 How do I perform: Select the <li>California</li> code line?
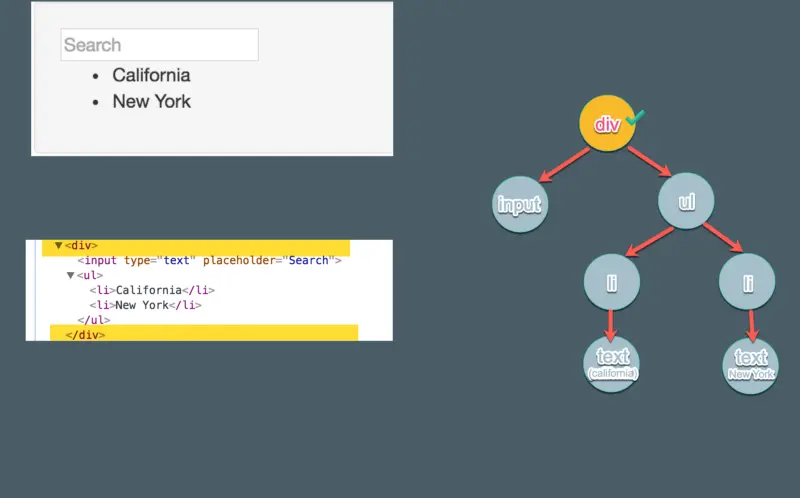pyautogui.click(x=152, y=290)
